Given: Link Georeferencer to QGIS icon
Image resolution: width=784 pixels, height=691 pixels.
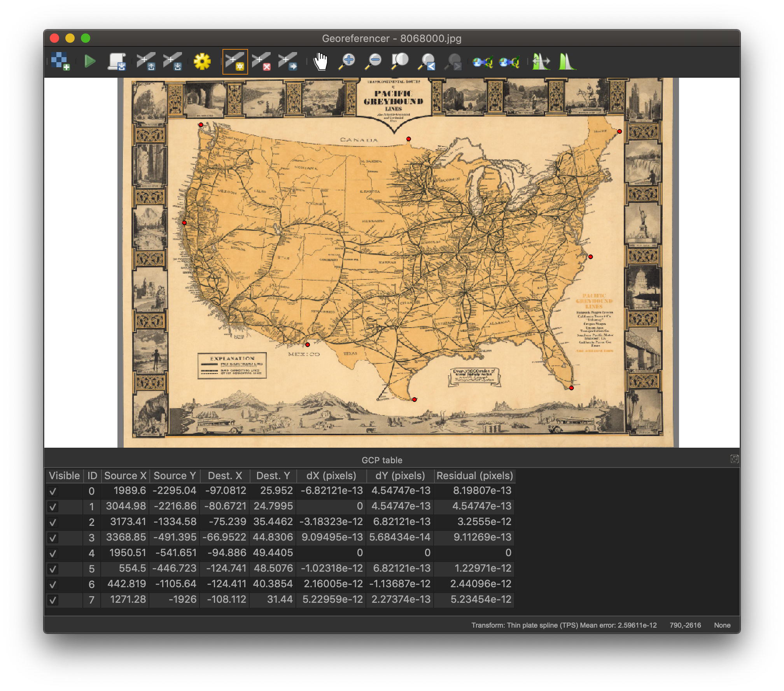Looking at the screenshot, I should (483, 61).
